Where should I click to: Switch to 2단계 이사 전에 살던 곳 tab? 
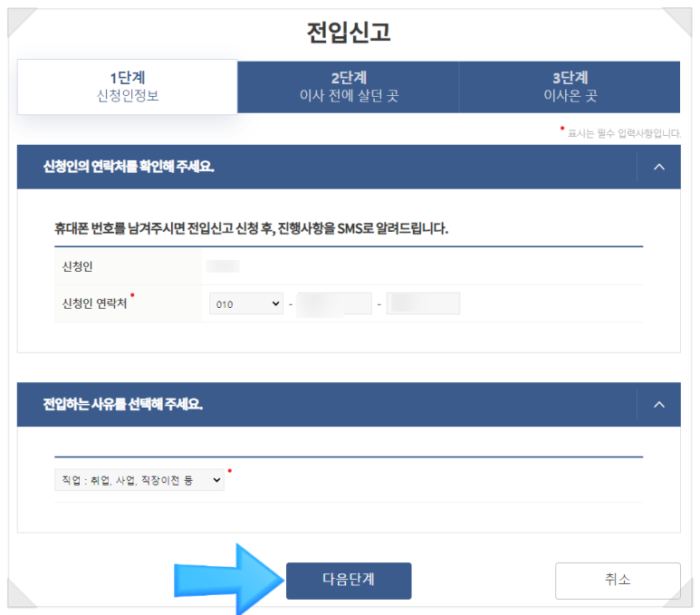pos(349,87)
